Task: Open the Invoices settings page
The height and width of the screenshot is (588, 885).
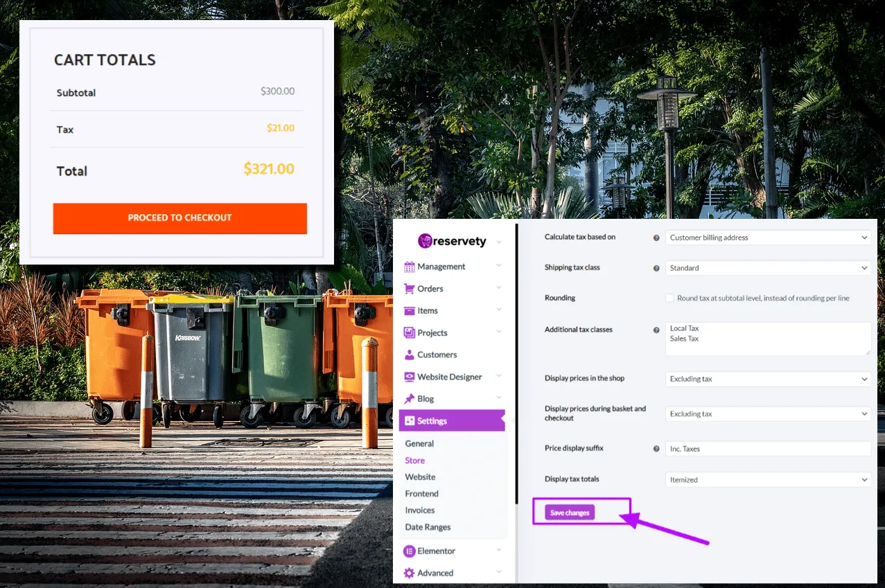Action: [420, 510]
